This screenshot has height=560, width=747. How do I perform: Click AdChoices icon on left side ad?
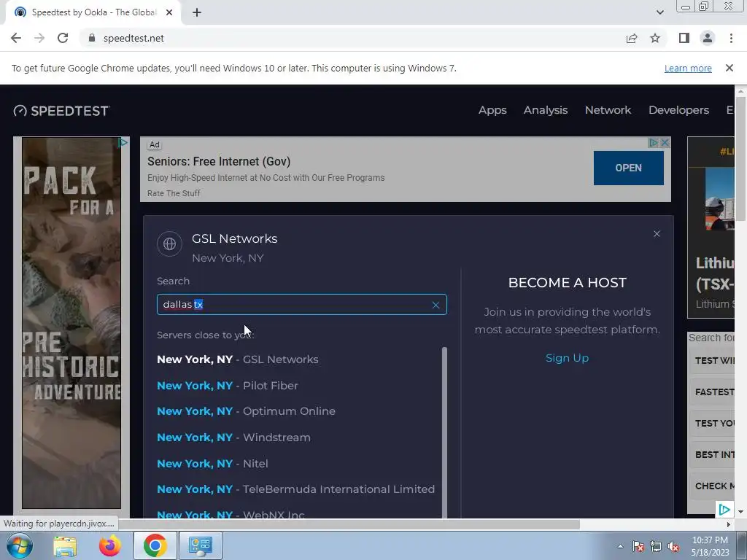123,142
